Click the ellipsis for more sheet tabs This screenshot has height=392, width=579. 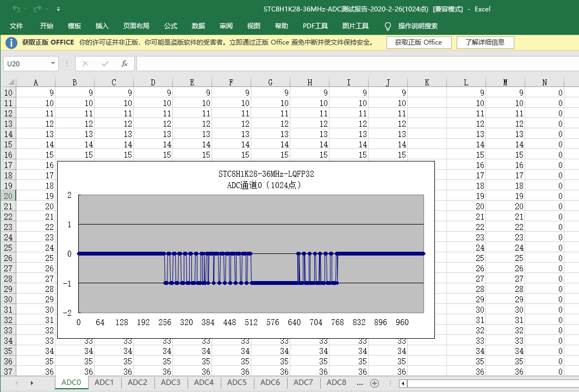coord(360,383)
